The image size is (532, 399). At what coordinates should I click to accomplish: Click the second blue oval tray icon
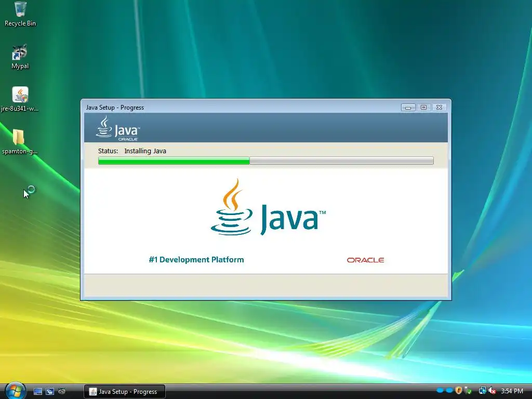point(449,391)
